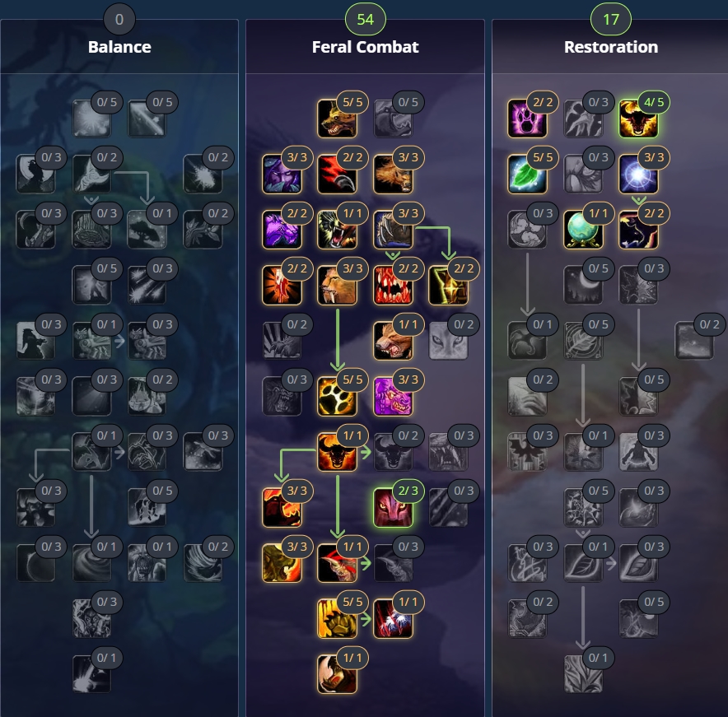Open the Restoration tree header
Image resolution: width=728 pixels, height=717 pixels.
[x=611, y=47]
